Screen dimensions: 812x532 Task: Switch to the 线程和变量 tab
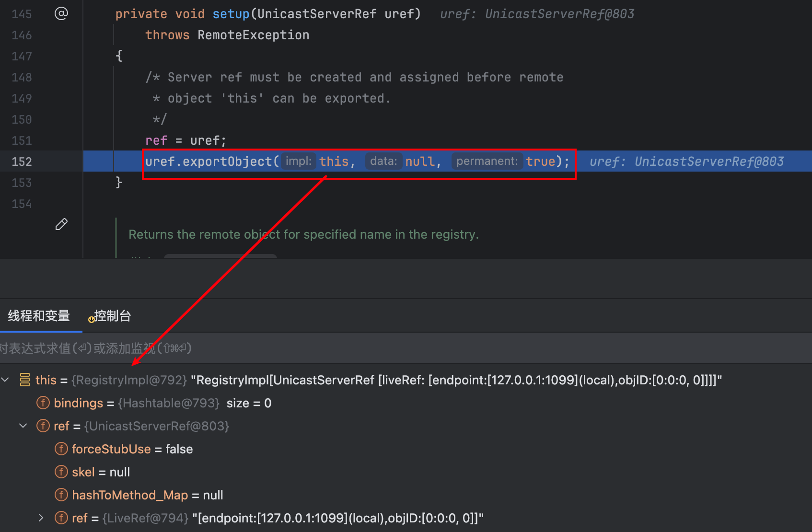click(x=39, y=316)
